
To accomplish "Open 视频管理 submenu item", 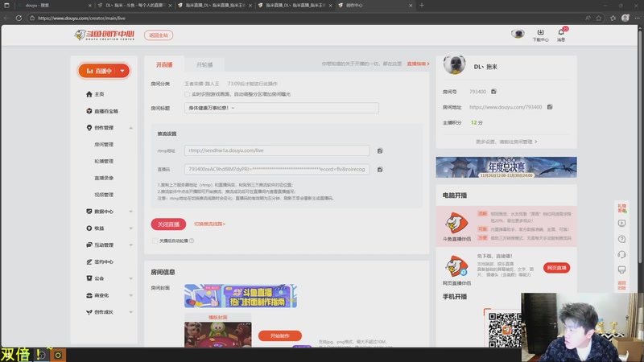I will (x=104, y=195).
